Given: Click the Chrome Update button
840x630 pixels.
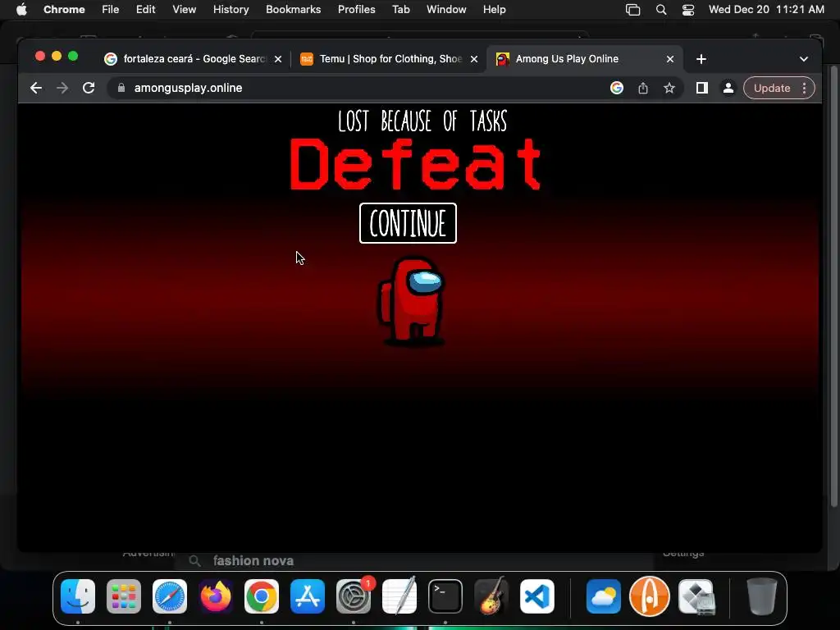Looking at the screenshot, I should tap(772, 88).
